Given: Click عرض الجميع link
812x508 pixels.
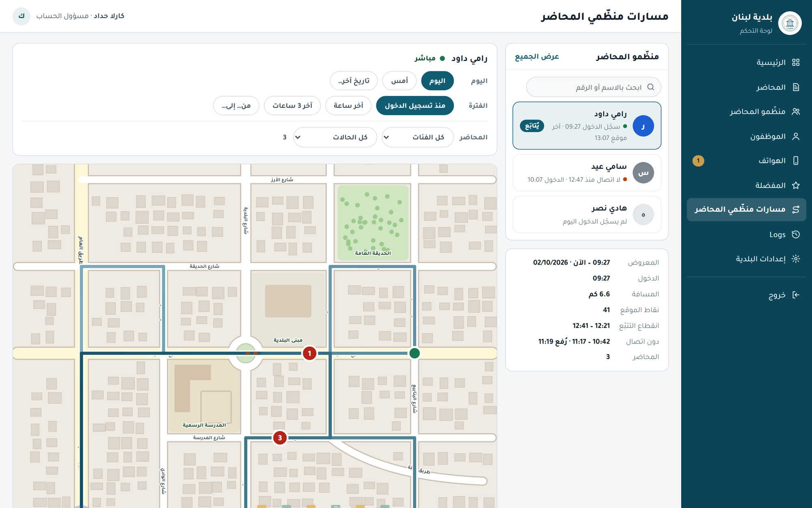Looking at the screenshot, I should 537,56.
